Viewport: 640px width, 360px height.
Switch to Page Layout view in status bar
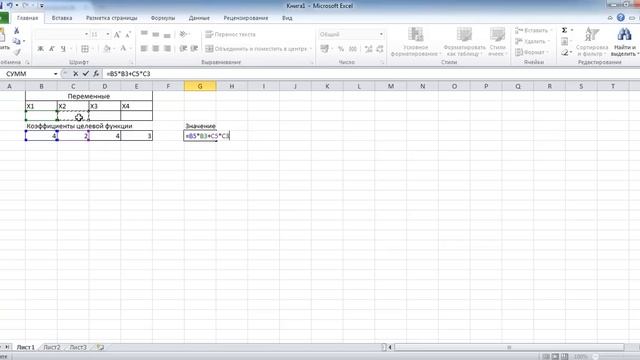pos(555,356)
